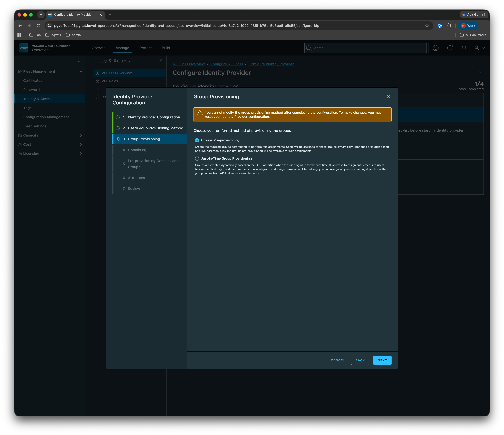Click Configure Identity Provider breadcrumb link
Viewport: 504px width, 435px height.
click(271, 64)
